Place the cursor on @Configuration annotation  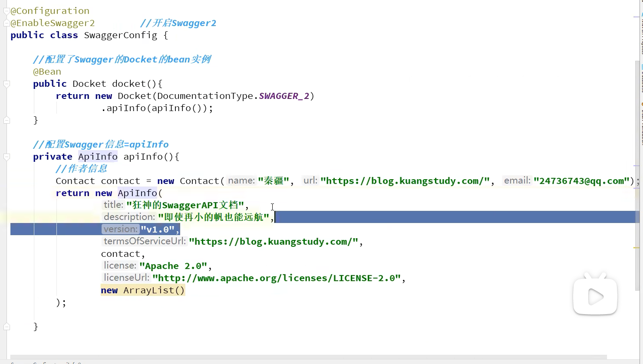50,11
